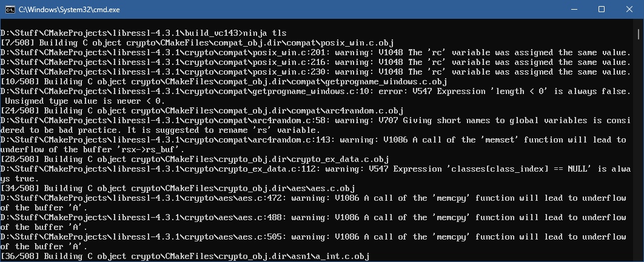The width and height of the screenshot is (644, 262).
Task: Maximize the cmd.exe window
Action: (602, 9)
